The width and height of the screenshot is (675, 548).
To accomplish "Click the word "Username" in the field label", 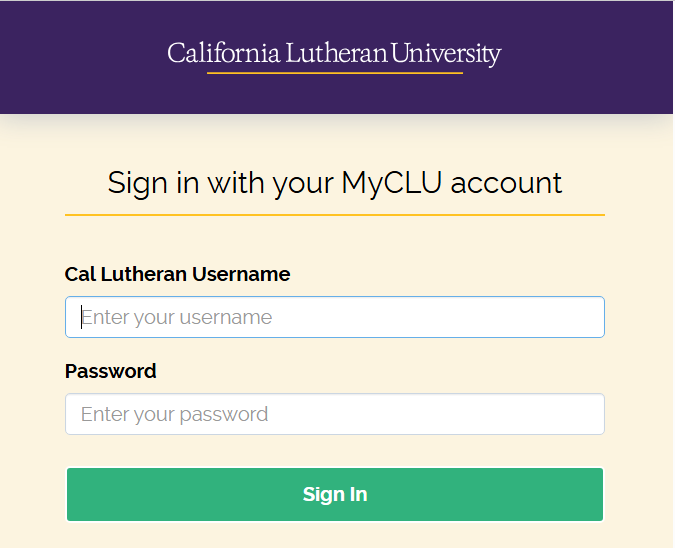I will 241,274.
